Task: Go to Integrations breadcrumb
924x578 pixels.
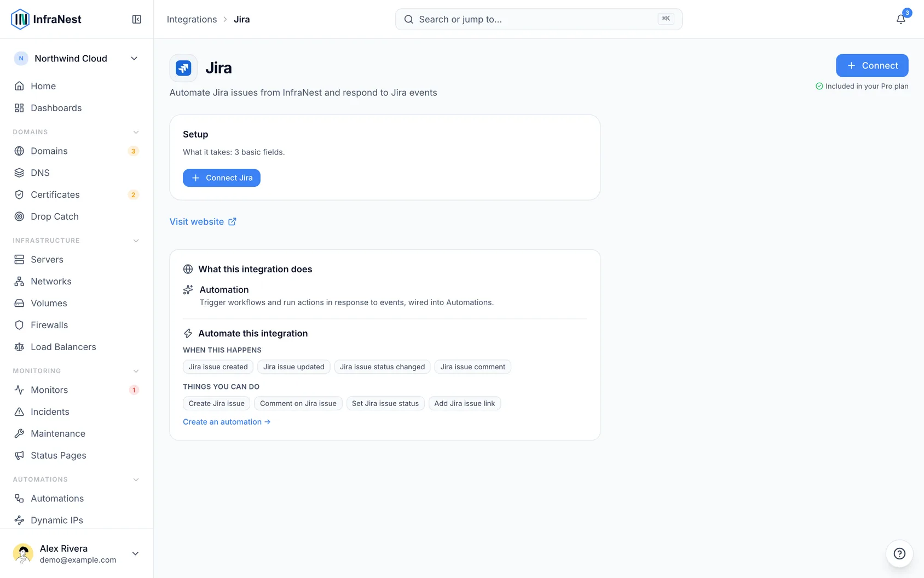Action: [x=192, y=19]
